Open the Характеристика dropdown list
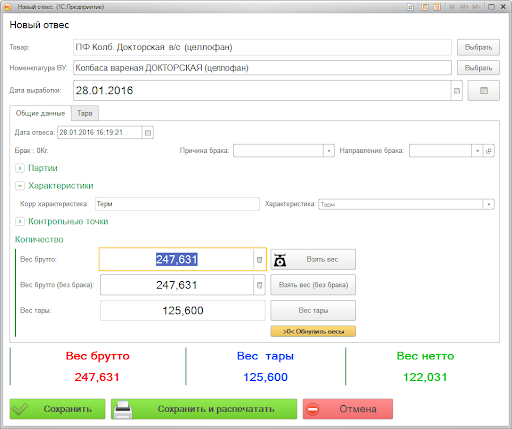 tap(489, 204)
